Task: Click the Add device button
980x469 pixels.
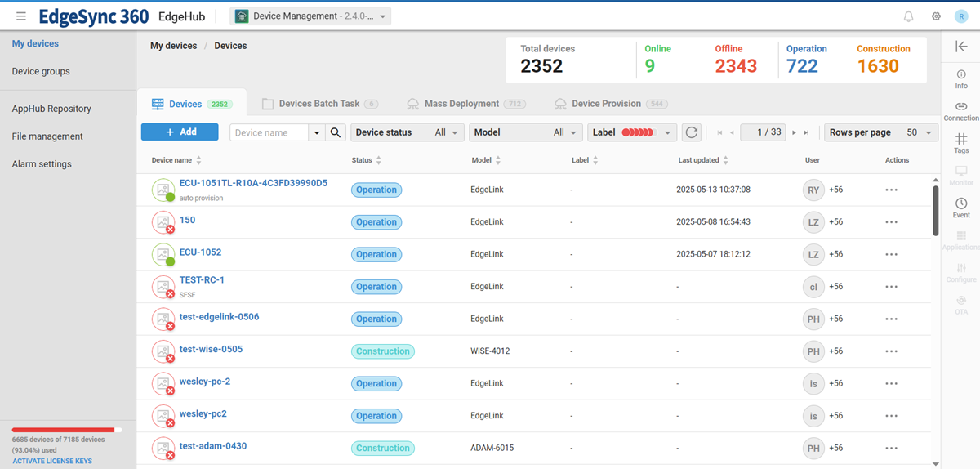Action: [x=180, y=132]
